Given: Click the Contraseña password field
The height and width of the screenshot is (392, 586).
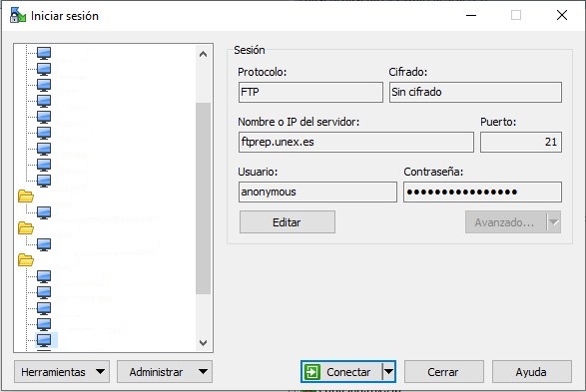Looking at the screenshot, I should pos(482,192).
